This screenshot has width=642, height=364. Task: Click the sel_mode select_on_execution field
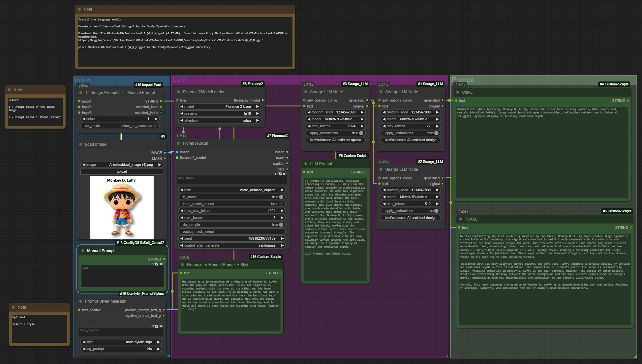[120, 126]
